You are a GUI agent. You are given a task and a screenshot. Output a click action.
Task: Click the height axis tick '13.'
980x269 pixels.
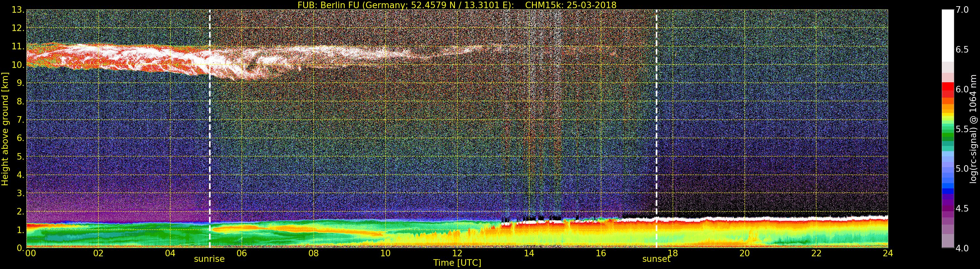point(18,10)
